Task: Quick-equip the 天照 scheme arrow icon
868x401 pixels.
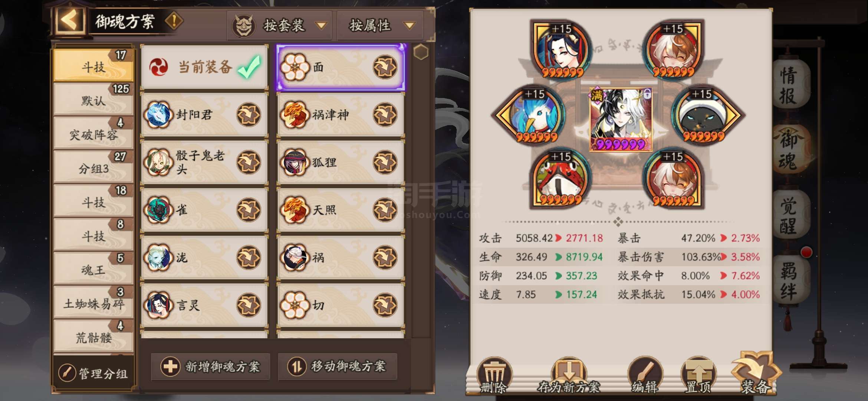Action: [x=385, y=210]
